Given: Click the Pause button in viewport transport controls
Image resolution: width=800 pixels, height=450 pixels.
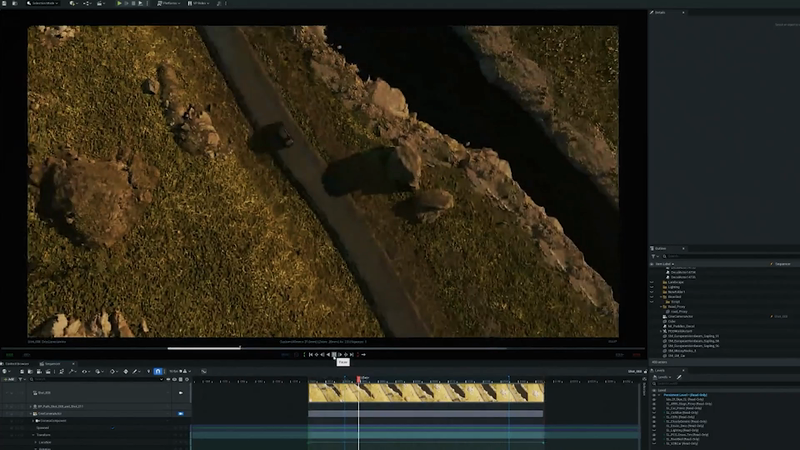Looking at the screenshot, I should [x=334, y=354].
